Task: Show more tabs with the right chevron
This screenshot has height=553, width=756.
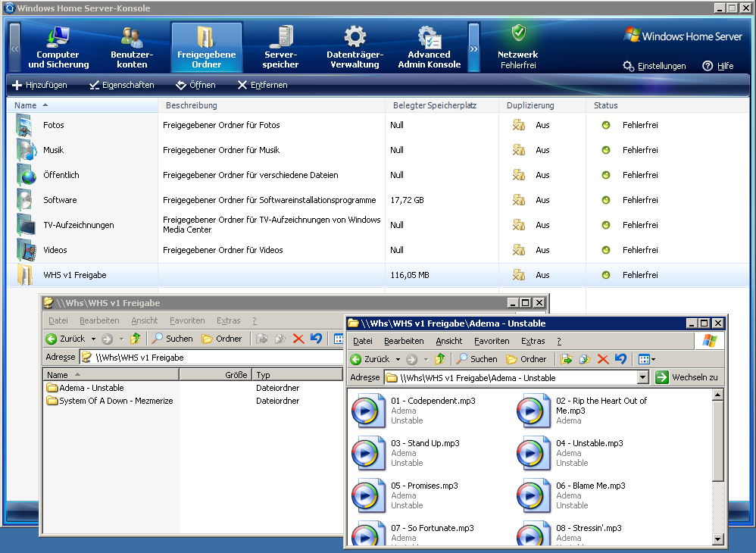Action: (x=473, y=48)
